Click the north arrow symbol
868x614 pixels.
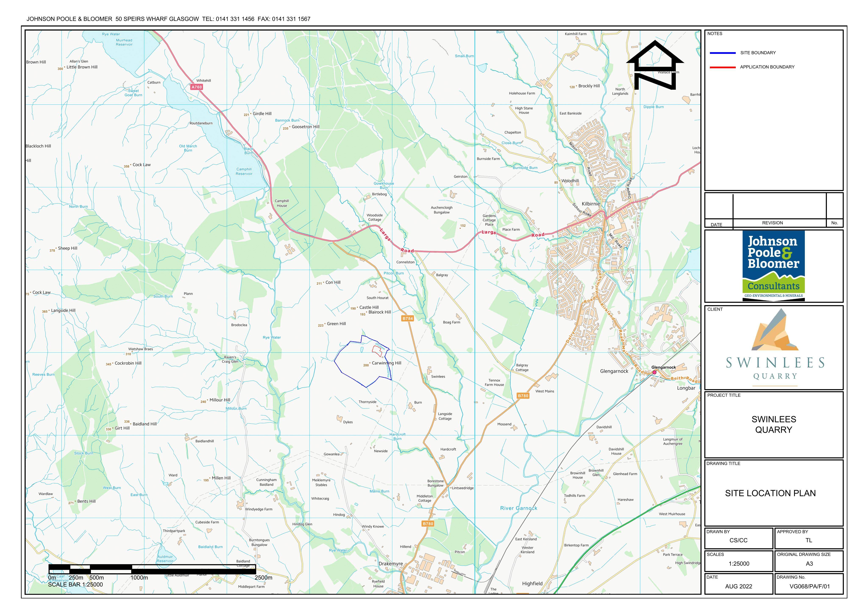coord(655,65)
